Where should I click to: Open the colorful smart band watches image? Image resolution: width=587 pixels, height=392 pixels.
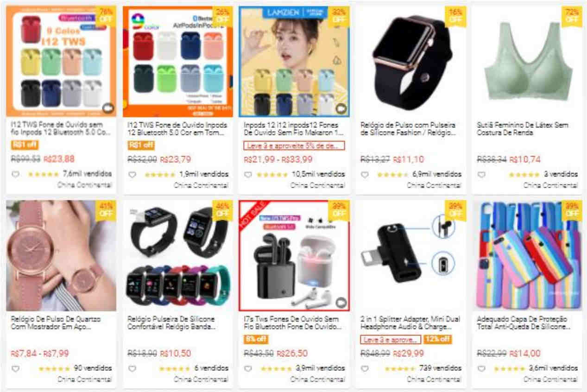click(178, 255)
